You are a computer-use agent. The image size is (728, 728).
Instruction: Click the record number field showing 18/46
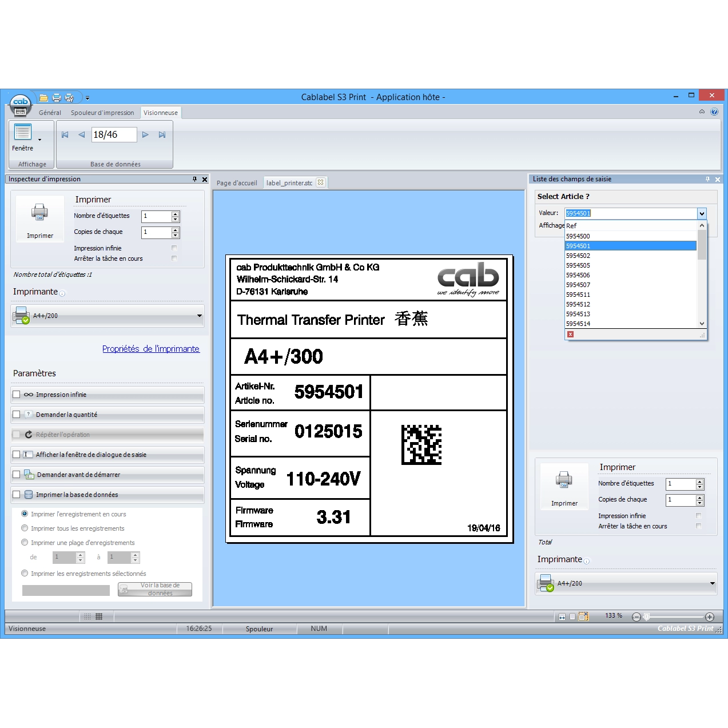click(x=114, y=134)
